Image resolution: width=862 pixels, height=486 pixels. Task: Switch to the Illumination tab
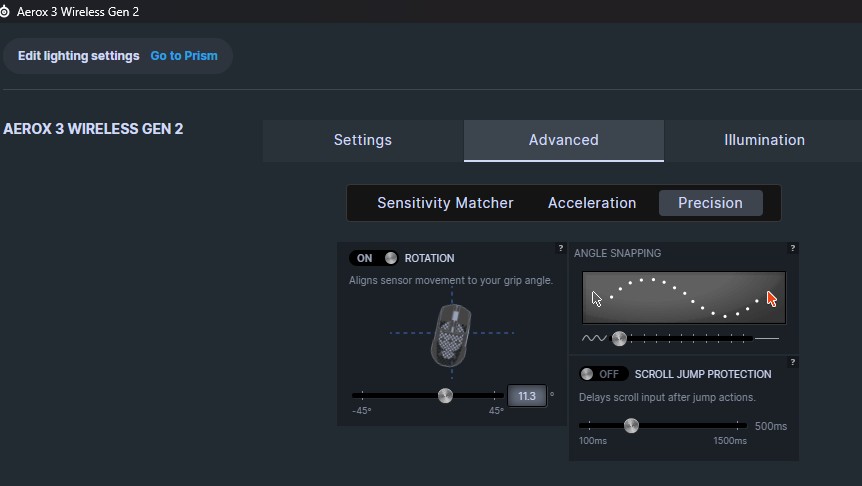[x=764, y=140]
